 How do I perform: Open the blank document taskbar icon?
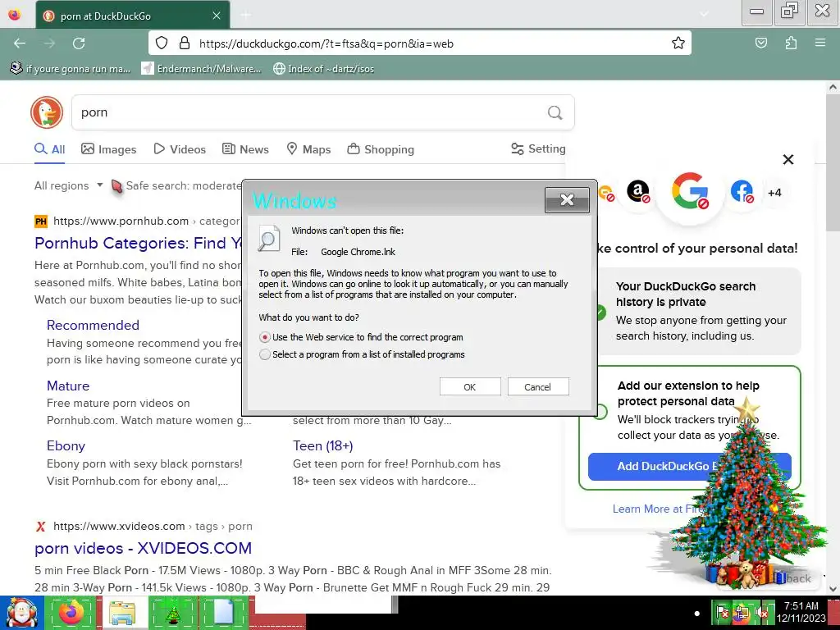[223, 613]
